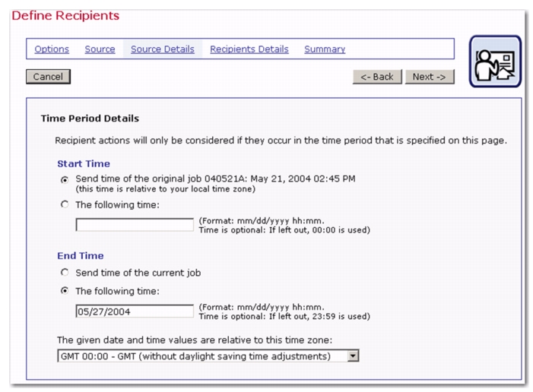Click the 'relative to your local time zone' note

[x=166, y=189]
